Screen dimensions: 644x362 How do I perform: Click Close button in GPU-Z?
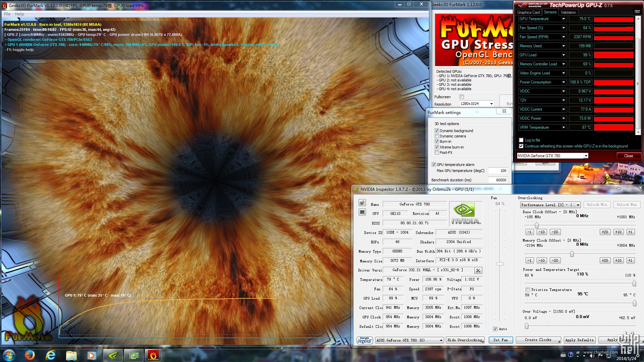pyautogui.click(x=628, y=156)
